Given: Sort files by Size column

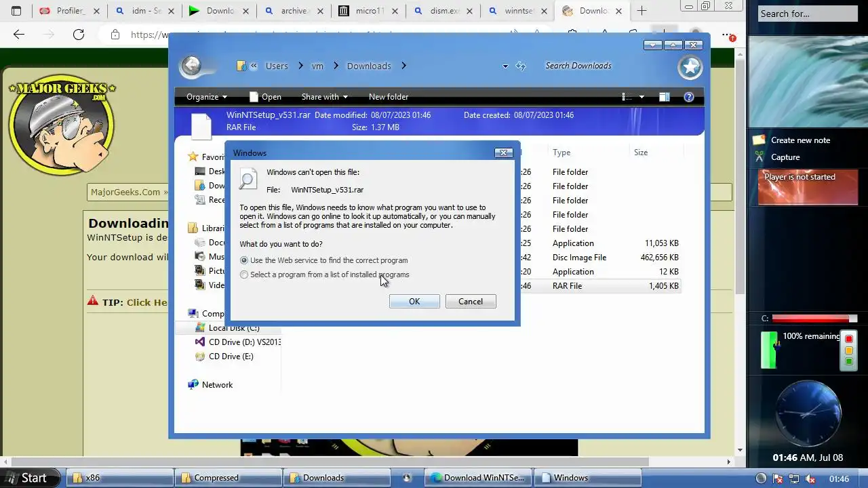Looking at the screenshot, I should point(641,152).
